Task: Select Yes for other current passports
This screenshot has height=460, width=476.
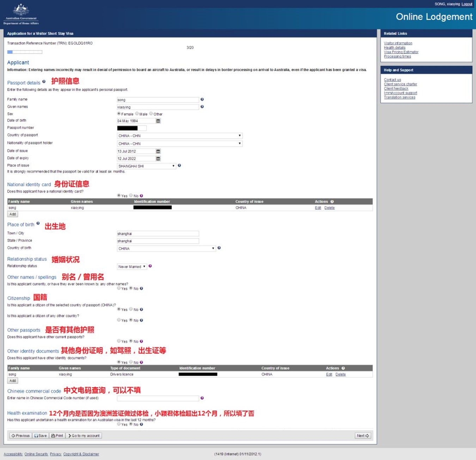Action: pos(119,341)
